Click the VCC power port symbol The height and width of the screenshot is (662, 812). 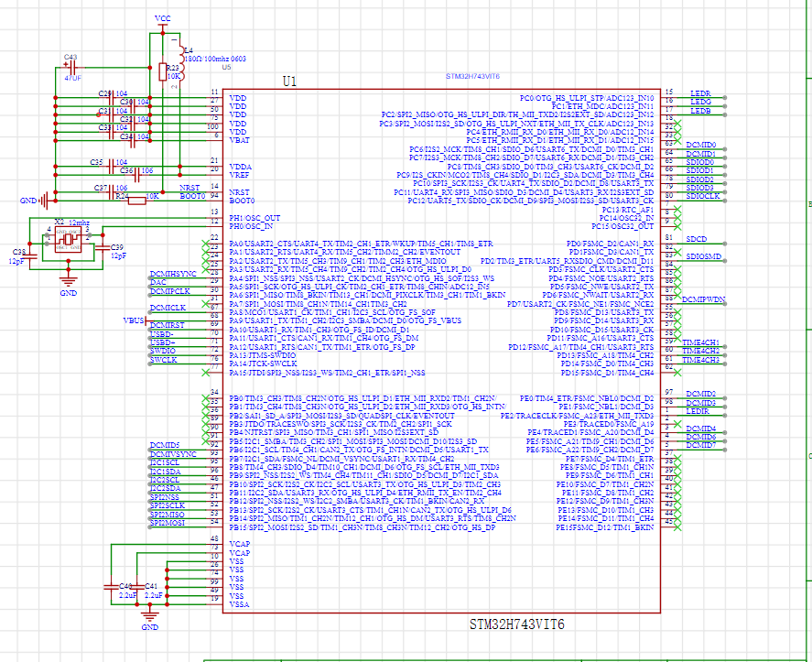163,21
